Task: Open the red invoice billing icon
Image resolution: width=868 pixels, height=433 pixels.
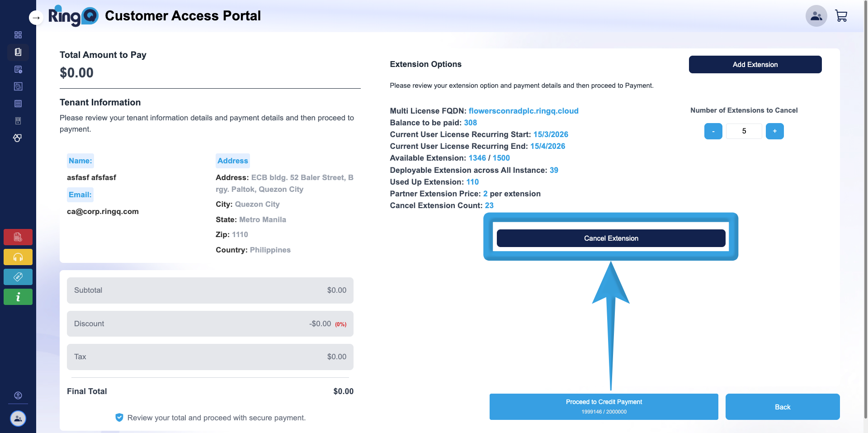Action: tap(18, 237)
